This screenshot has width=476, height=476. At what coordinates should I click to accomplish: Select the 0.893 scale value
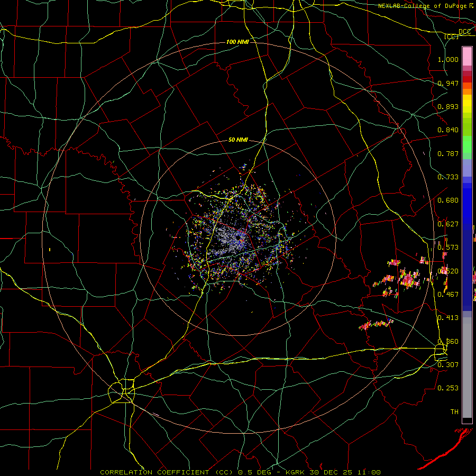pos(448,106)
